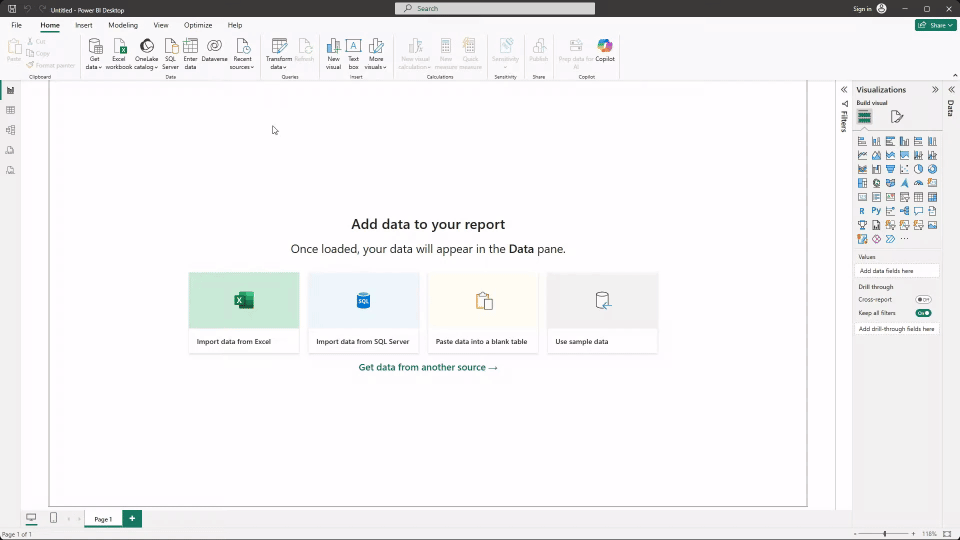
Task: Expand the Data pane
Action: pyautogui.click(x=951, y=89)
